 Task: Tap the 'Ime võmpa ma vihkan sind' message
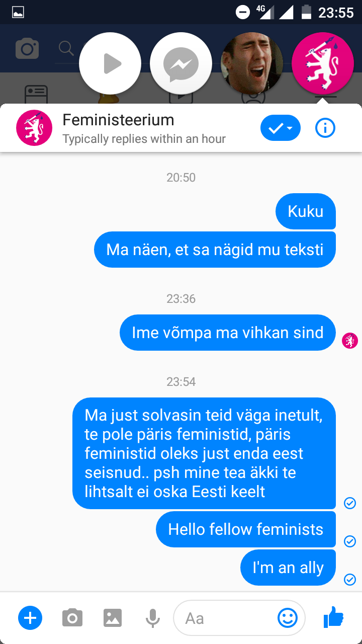[228, 333]
